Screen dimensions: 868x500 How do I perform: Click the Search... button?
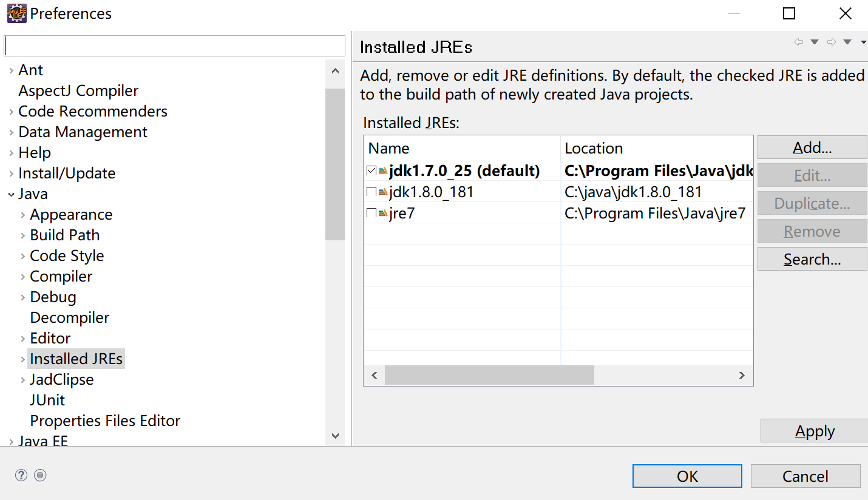tap(812, 259)
